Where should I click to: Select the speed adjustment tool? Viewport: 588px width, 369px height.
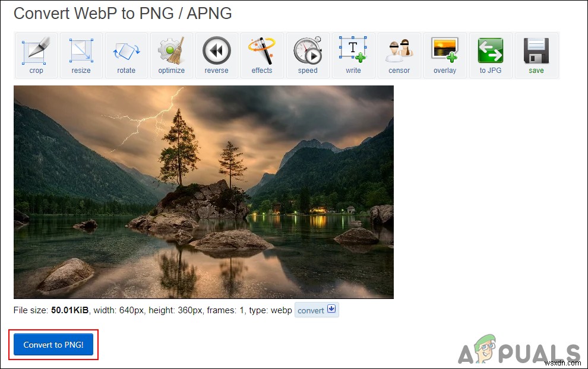click(x=308, y=55)
